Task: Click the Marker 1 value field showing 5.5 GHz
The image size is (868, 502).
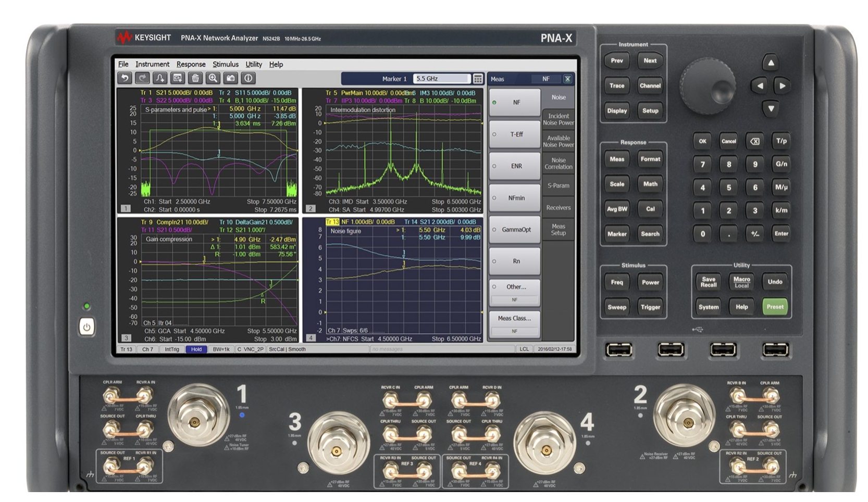Action: tap(442, 79)
